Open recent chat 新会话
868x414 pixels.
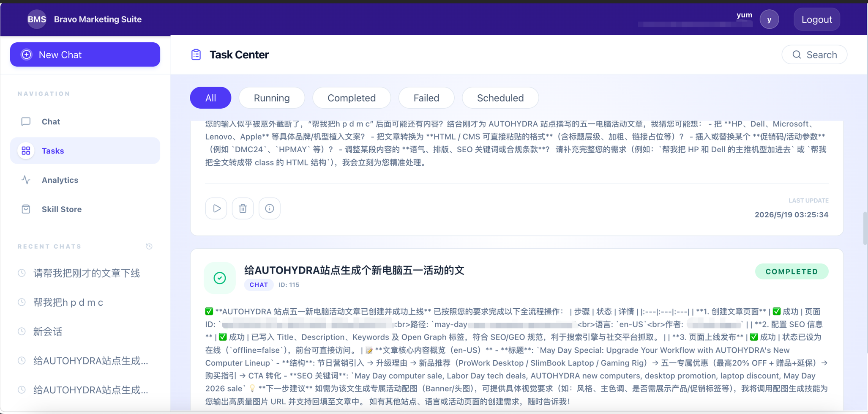coord(48,332)
